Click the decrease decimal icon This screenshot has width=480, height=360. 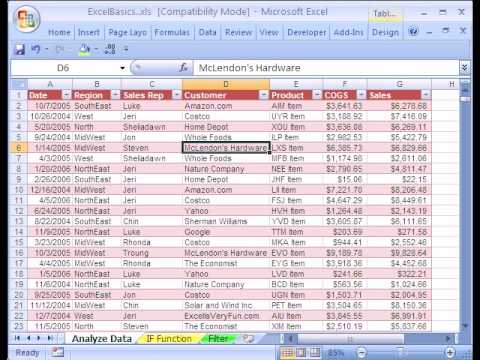(x=110, y=49)
